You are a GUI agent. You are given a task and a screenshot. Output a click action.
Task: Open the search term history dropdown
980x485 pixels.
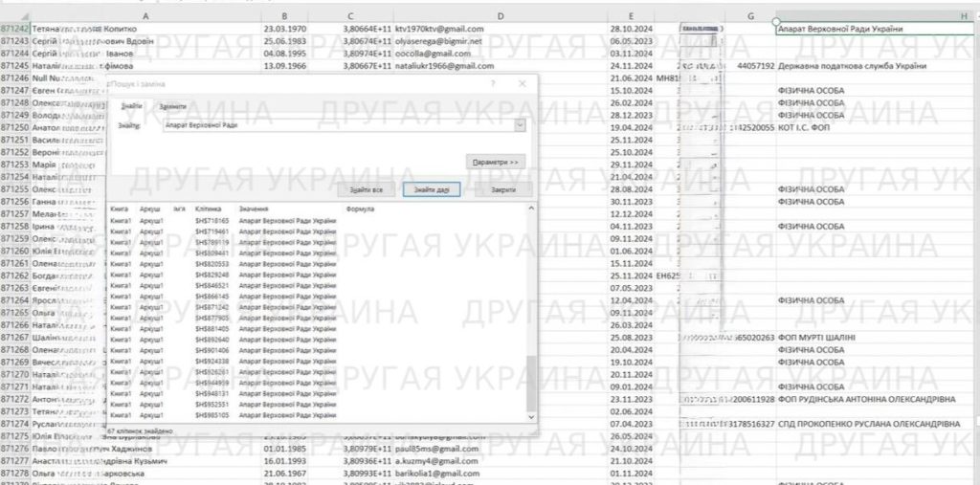point(520,125)
